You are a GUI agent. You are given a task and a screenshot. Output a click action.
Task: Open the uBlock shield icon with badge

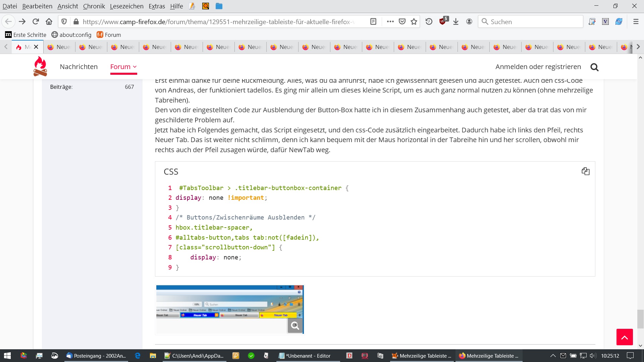[x=443, y=21]
